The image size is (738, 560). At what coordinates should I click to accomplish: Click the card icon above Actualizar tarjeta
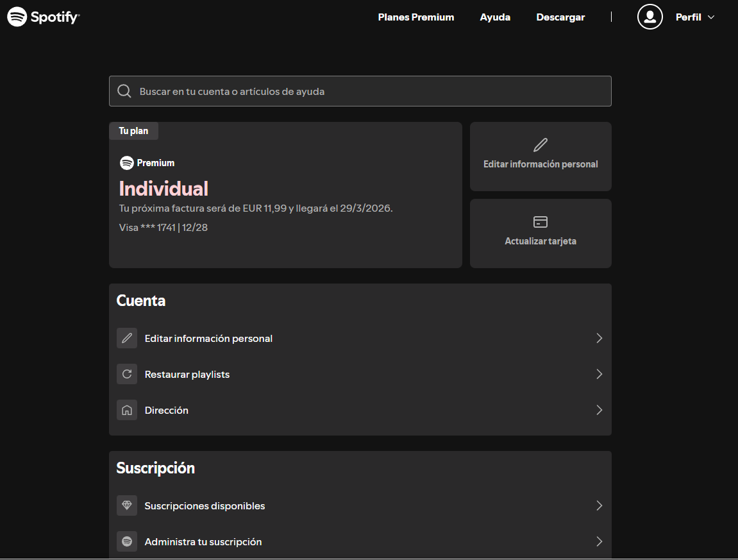tap(541, 221)
